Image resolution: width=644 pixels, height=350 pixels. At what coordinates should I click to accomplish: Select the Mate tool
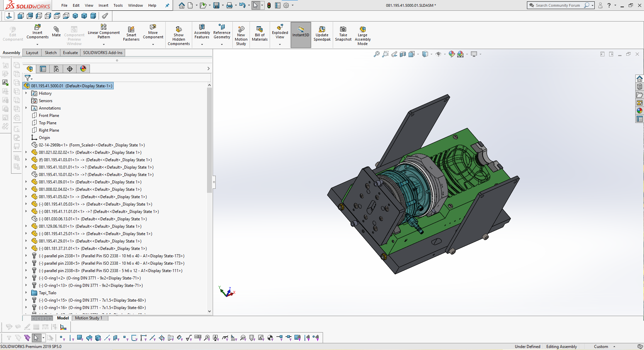point(56,33)
